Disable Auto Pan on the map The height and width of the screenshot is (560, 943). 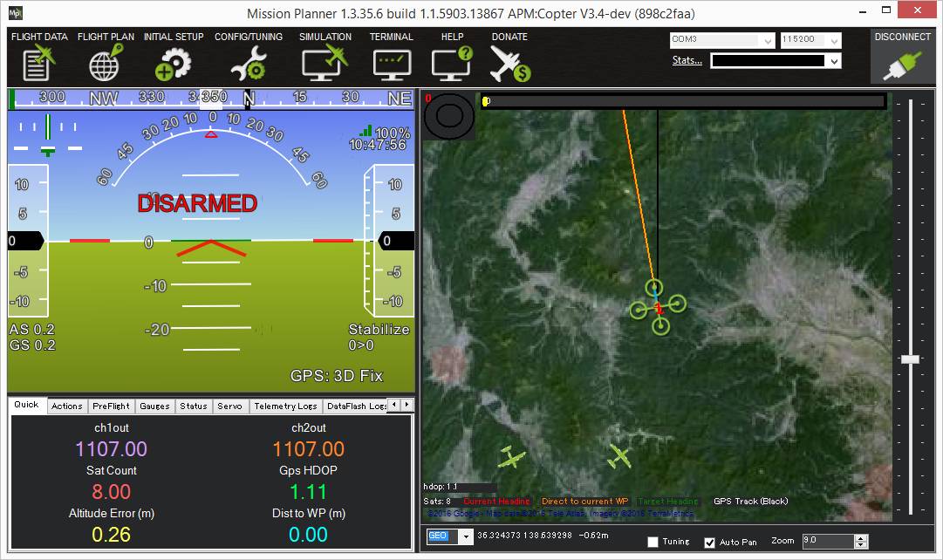point(710,542)
